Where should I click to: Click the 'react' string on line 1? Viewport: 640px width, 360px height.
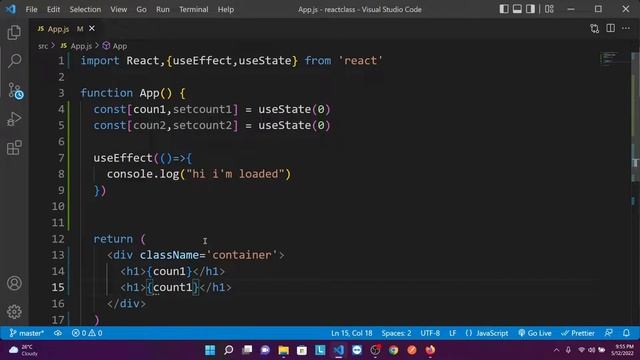(361, 61)
